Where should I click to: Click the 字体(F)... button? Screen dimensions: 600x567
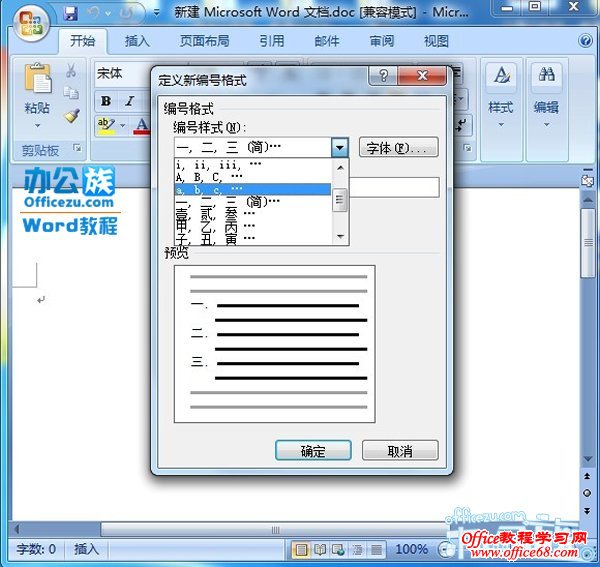(x=398, y=147)
